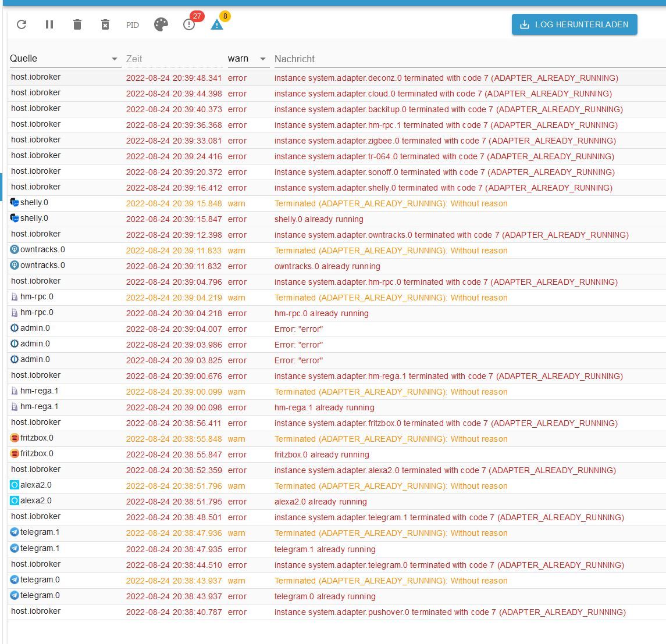Click hm-rpc.0 icon in the warn row
This screenshot has height=644, width=666.
tap(15, 297)
